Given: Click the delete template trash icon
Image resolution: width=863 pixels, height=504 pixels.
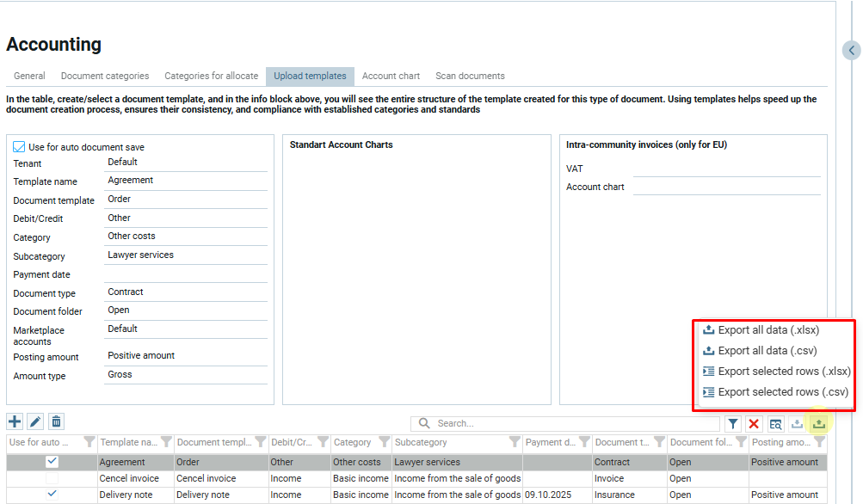Looking at the screenshot, I should [56, 421].
